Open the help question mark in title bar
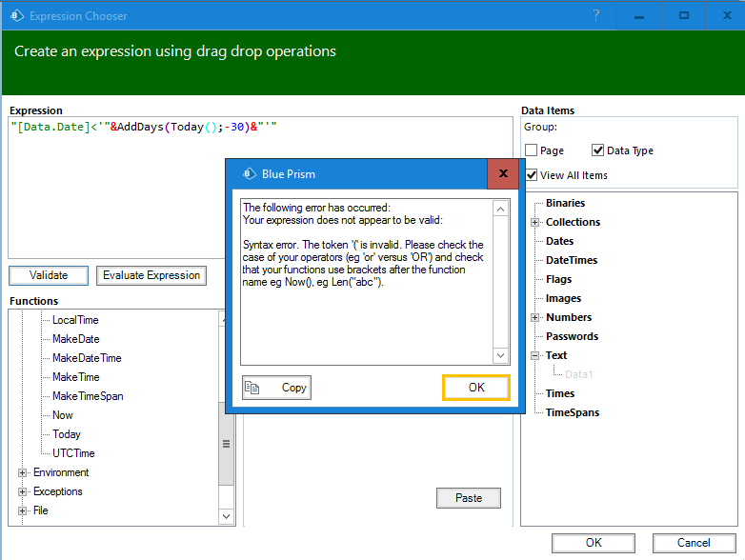 click(596, 15)
